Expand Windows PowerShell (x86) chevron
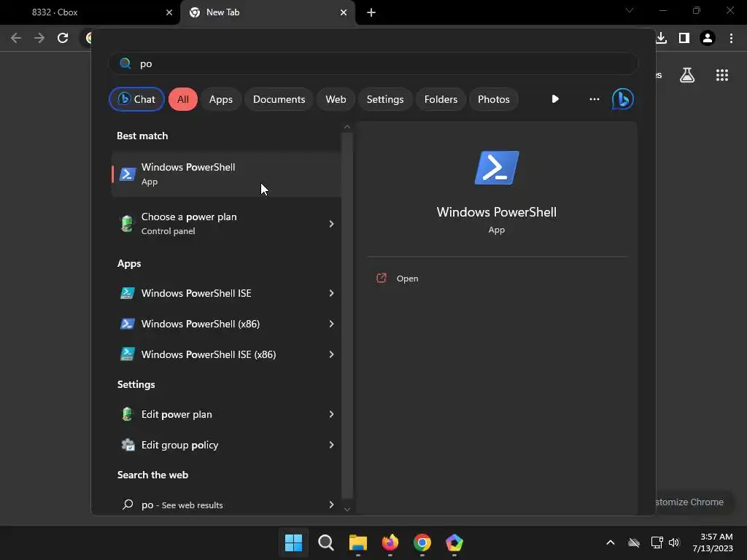This screenshot has width=747, height=560. pyautogui.click(x=331, y=324)
